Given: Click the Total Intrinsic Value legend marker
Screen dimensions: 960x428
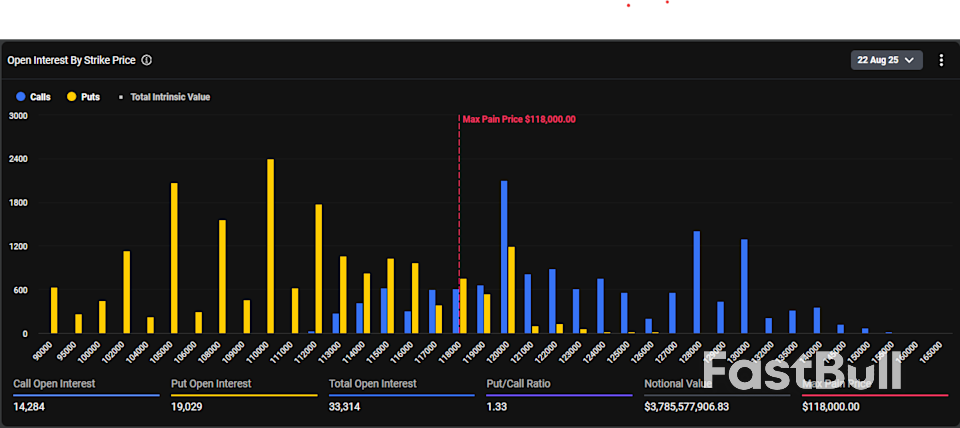Looking at the screenshot, I should (x=122, y=97).
